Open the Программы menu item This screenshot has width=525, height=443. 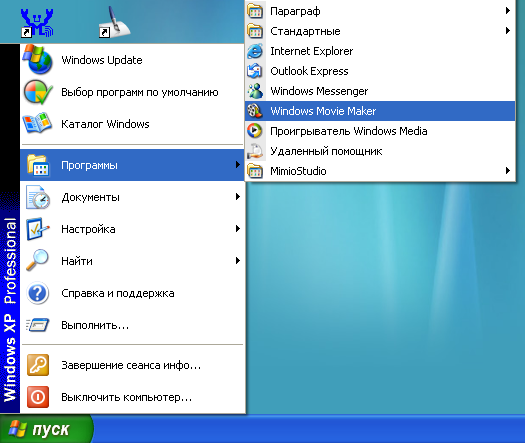tap(132, 165)
